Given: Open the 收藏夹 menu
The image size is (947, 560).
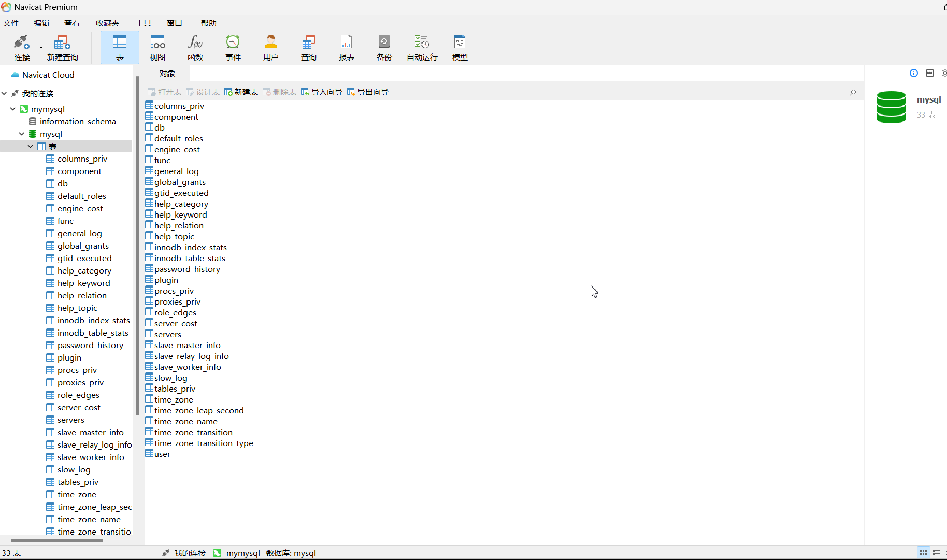Looking at the screenshot, I should pos(107,23).
